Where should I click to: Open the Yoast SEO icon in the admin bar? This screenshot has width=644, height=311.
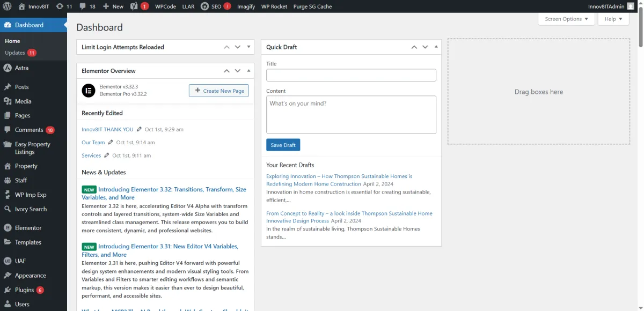pyautogui.click(x=135, y=6)
